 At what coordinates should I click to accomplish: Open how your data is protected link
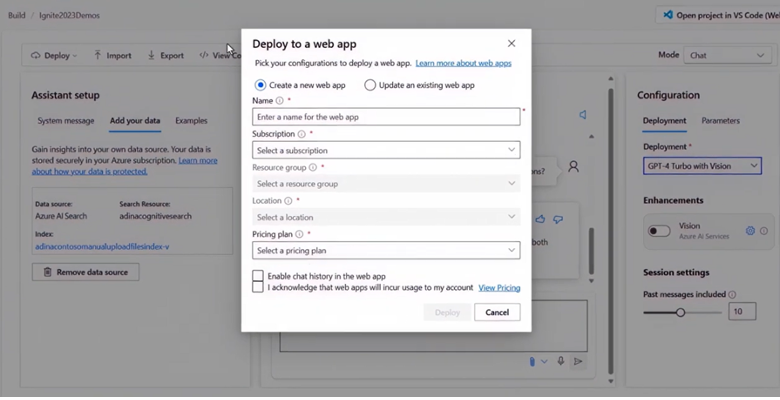pyautogui.click(x=90, y=171)
